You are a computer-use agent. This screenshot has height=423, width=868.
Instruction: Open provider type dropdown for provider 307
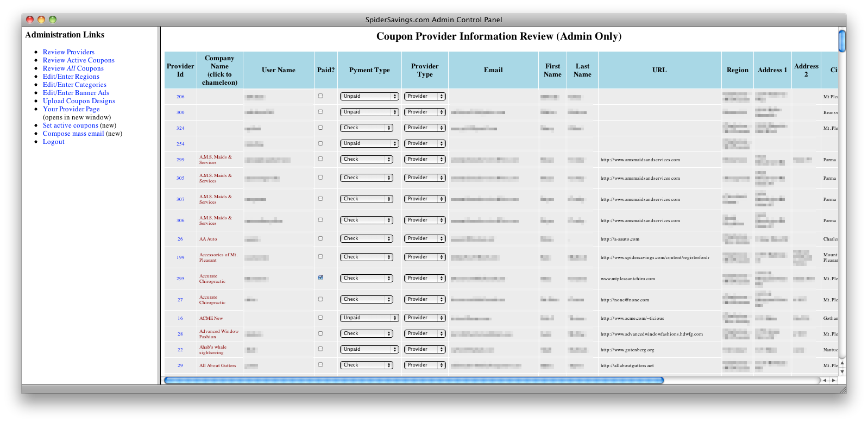click(x=425, y=199)
